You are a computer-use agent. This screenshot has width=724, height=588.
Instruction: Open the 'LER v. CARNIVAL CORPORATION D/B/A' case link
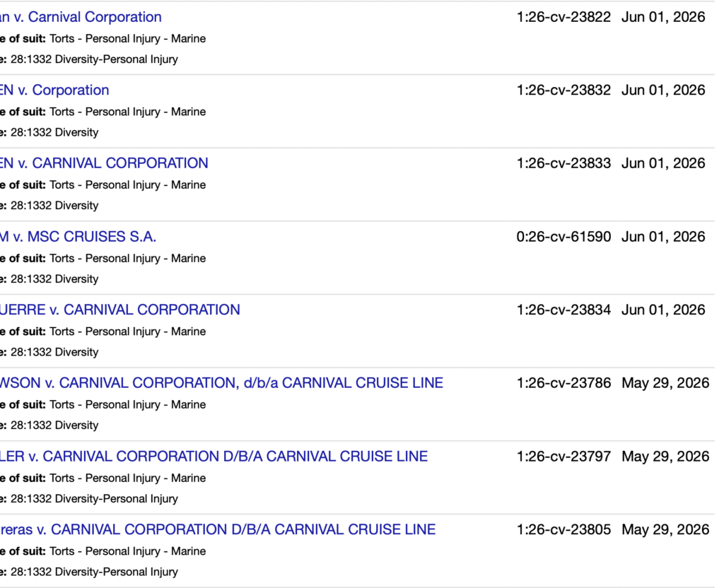[214, 457]
